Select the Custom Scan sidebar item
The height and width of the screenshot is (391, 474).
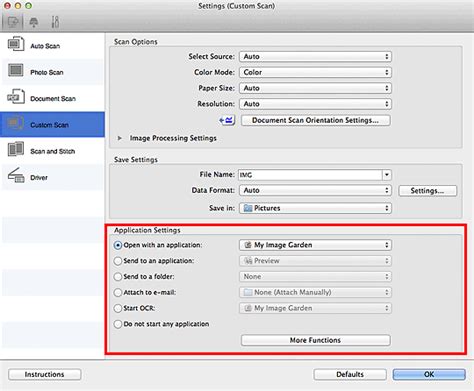pyautogui.click(x=52, y=125)
